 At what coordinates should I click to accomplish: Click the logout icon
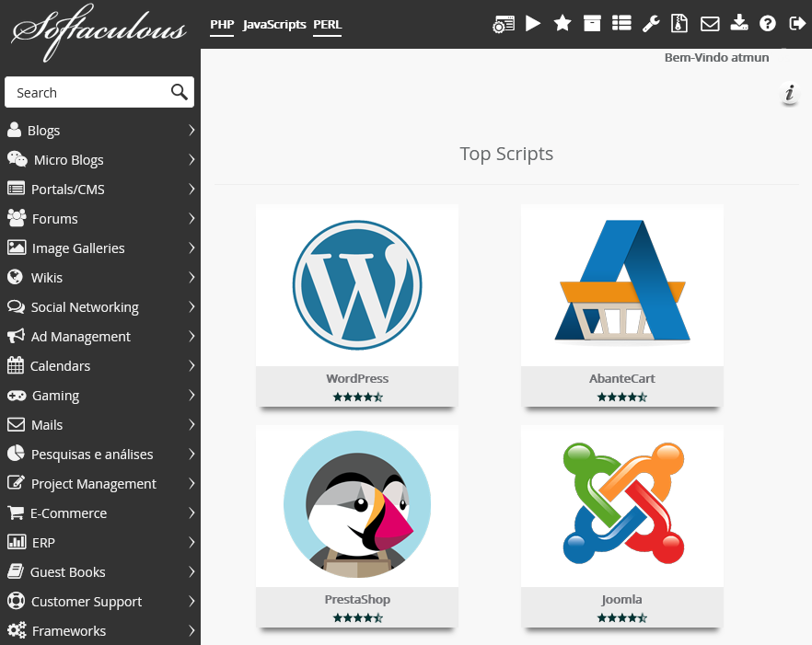797,23
